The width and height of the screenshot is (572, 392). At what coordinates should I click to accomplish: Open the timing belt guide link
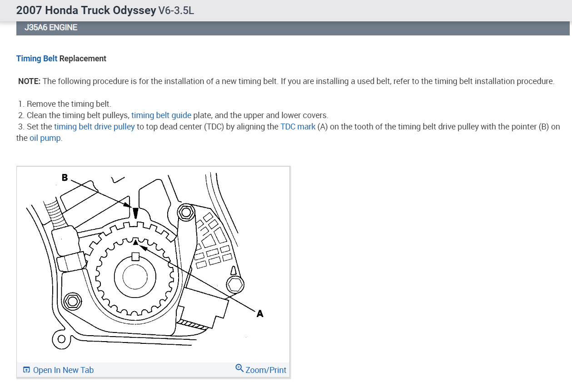161,115
